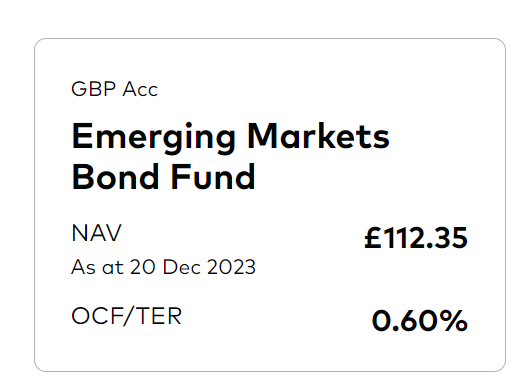Click the percent sign after 0.60
This screenshot has width=526, height=390.
pyautogui.click(x=452, y=321)
